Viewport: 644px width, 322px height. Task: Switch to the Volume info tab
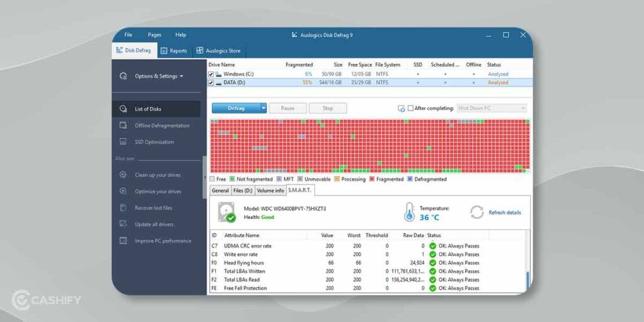click(270, 191)
